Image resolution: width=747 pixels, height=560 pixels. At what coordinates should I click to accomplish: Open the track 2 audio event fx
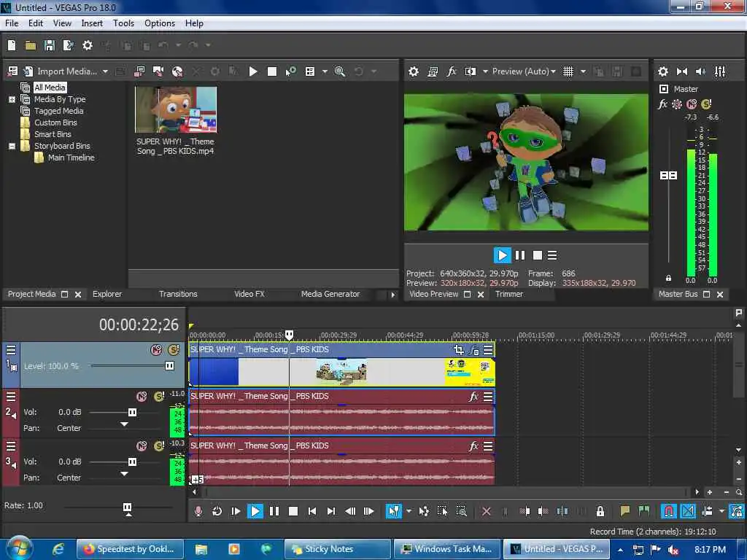[x=473, y=397]
